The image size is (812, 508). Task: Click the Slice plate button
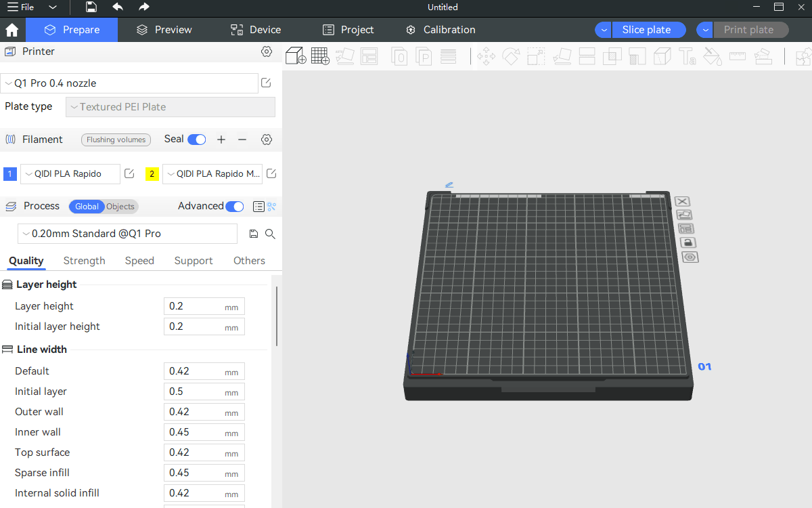coord(647,30)
